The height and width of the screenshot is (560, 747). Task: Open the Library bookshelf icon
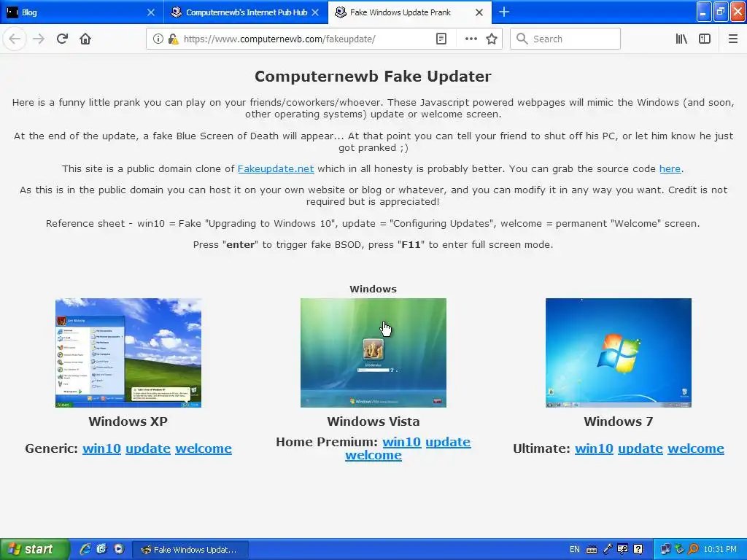[x=681, y=39]
